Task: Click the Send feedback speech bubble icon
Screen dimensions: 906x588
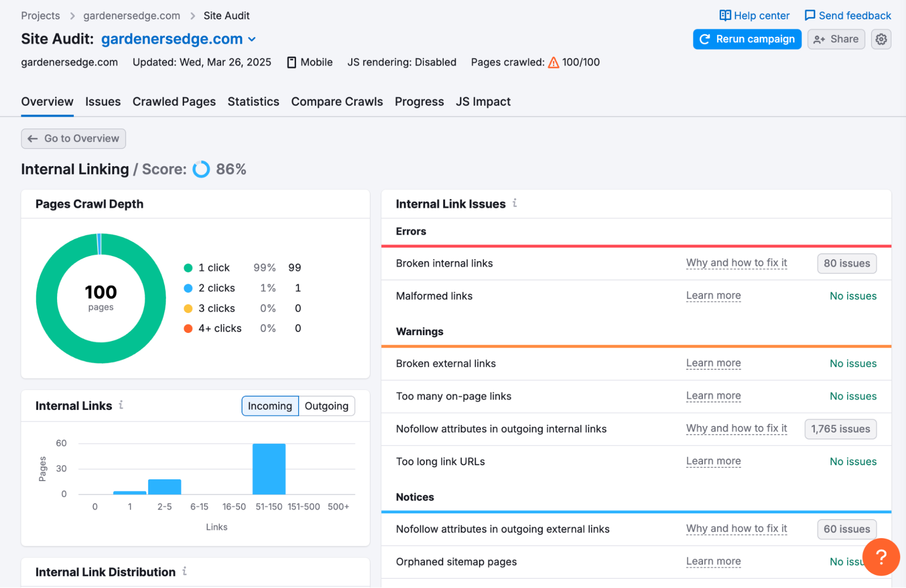Action: 809,15
